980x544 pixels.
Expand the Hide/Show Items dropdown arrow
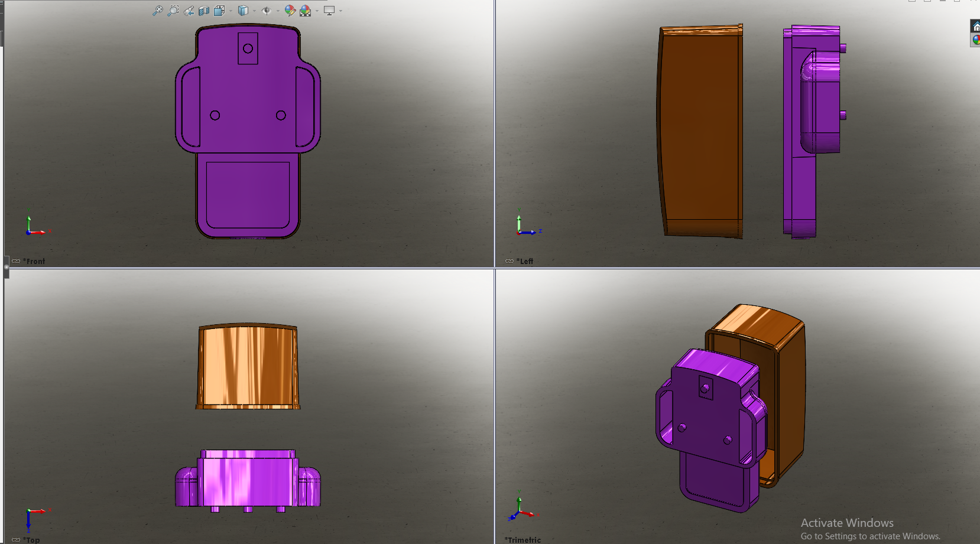[278, 11]
